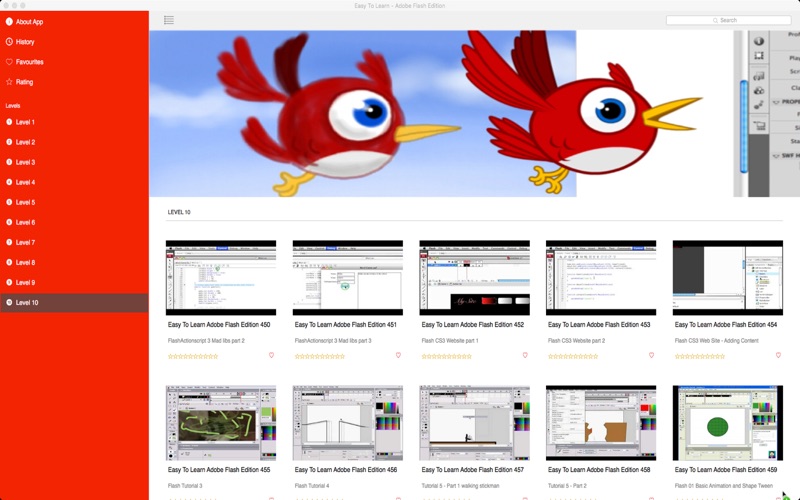Select Level 6 in sidebar
Screen dimensions: 800x500
point(74,222)
